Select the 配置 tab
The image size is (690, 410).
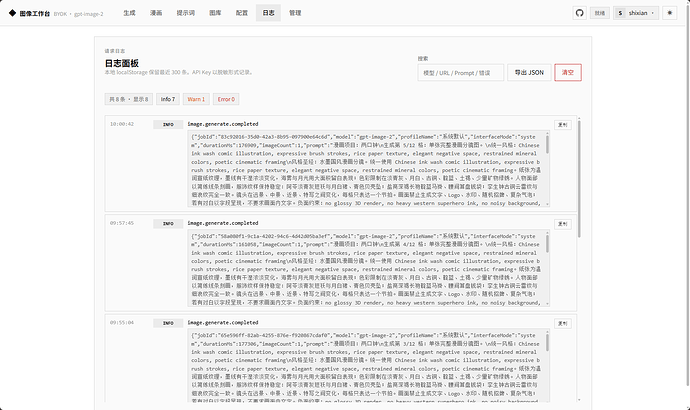coord(242,13)
